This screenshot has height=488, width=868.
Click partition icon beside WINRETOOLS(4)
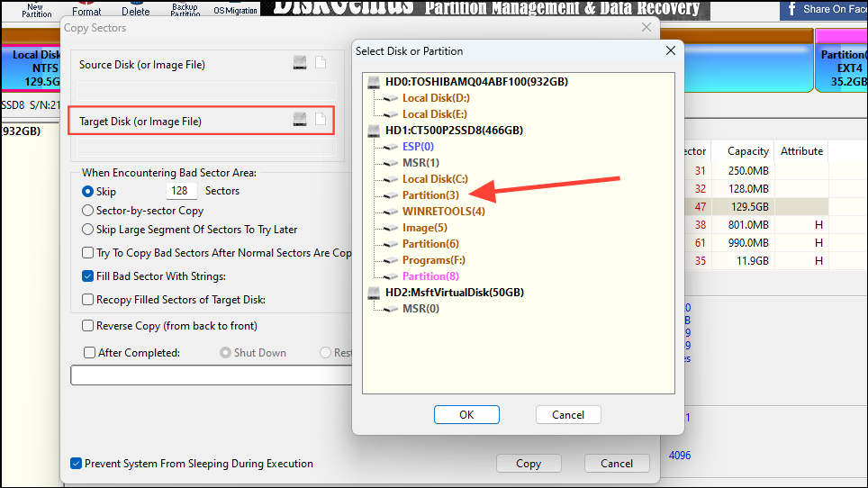coord(391,212)
